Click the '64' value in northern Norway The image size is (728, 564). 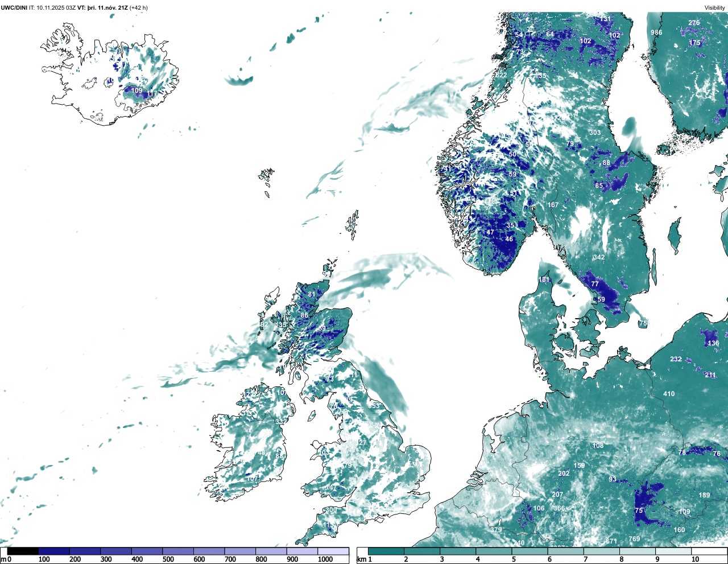pos(550,34)
